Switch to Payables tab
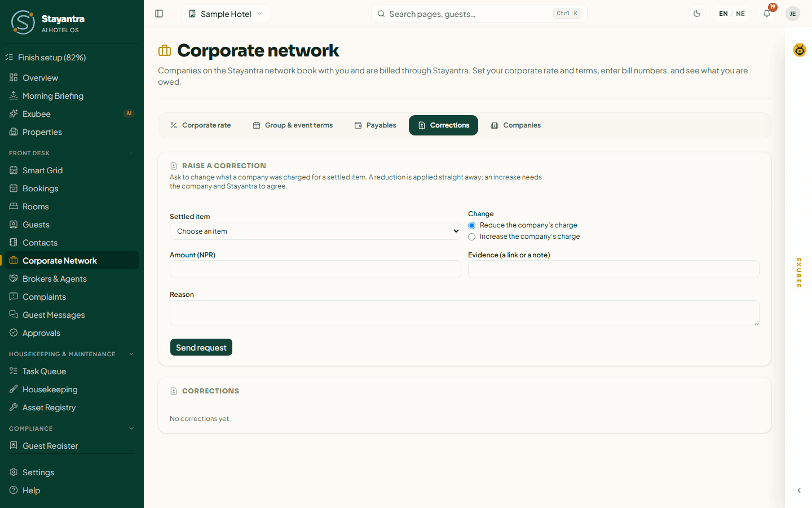Screen dimensions: 812x508 click(375, 125)
